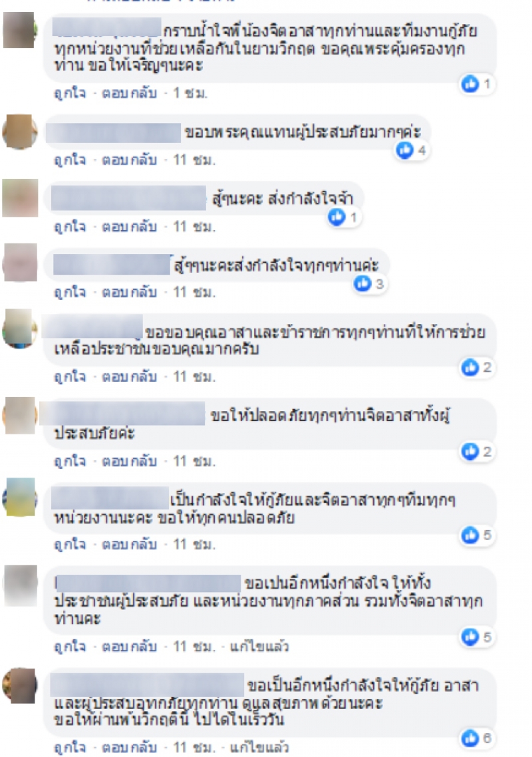532x757 pixels.
Task: Click ตอบกลับ under the สู้ๆนะคะ ส่งกำลังใจจ้า comment
Action: tap(130, 226)
